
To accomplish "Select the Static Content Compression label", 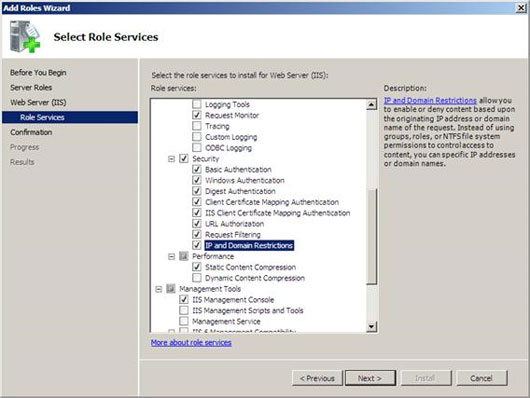I will click(x=250, y=267).
